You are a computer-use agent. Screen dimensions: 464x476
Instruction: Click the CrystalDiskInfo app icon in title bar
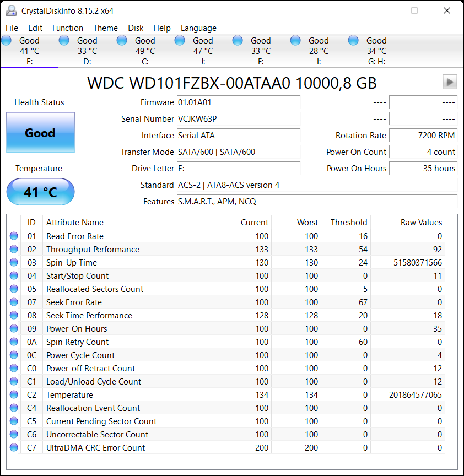click(x=11, y=10)
